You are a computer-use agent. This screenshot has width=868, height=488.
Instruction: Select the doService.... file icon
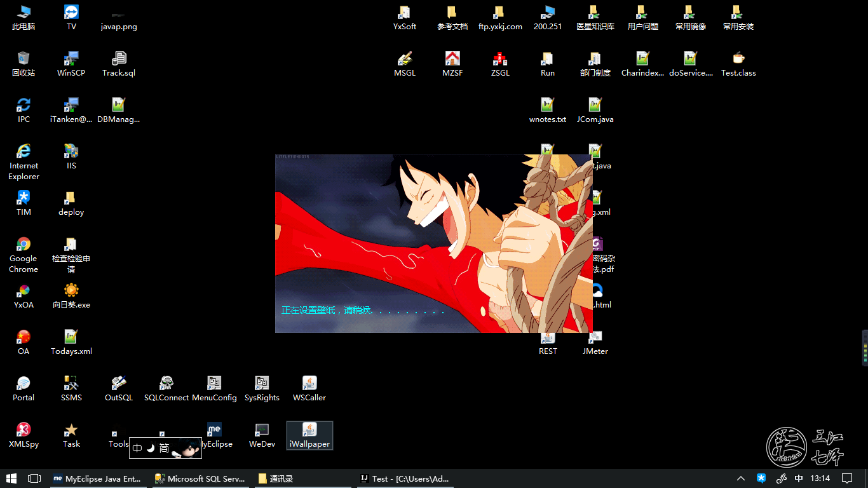(x=691, y=64)
